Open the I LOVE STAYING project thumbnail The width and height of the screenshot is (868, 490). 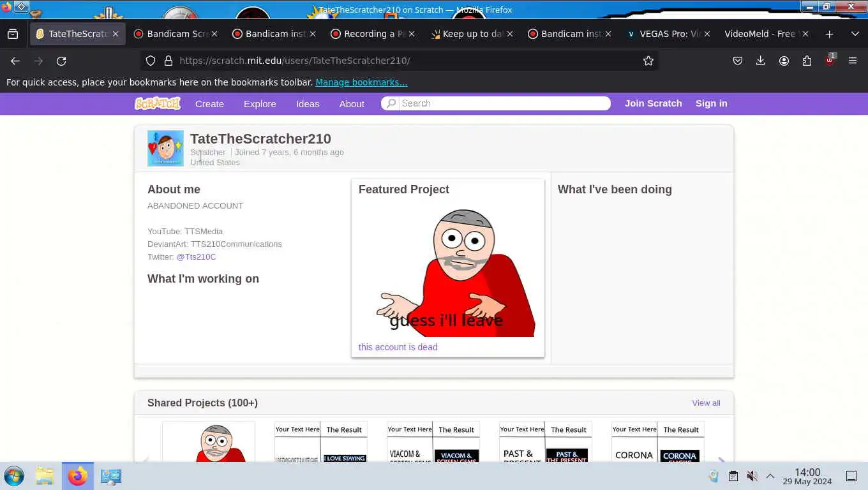click(320, 442)
